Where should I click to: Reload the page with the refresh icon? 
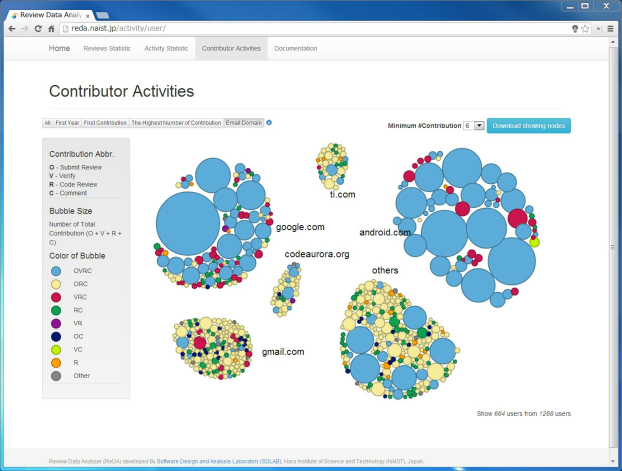pyautogui.click(x=37, y=29)
